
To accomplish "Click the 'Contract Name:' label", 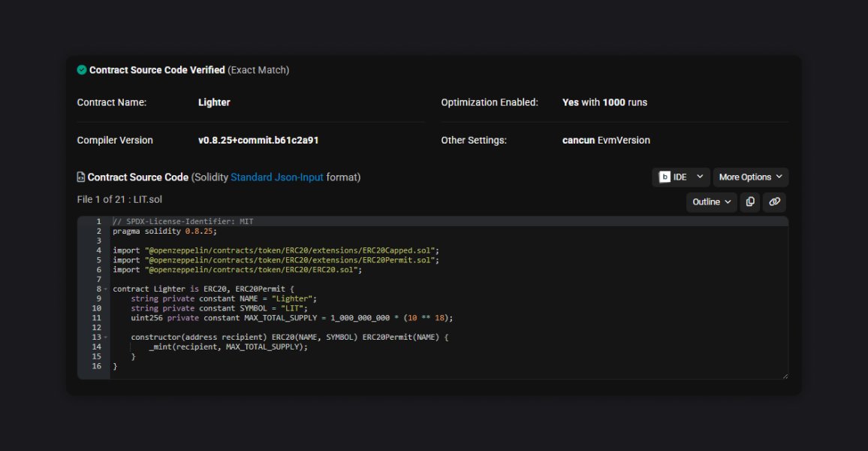I will click(112, 102).
